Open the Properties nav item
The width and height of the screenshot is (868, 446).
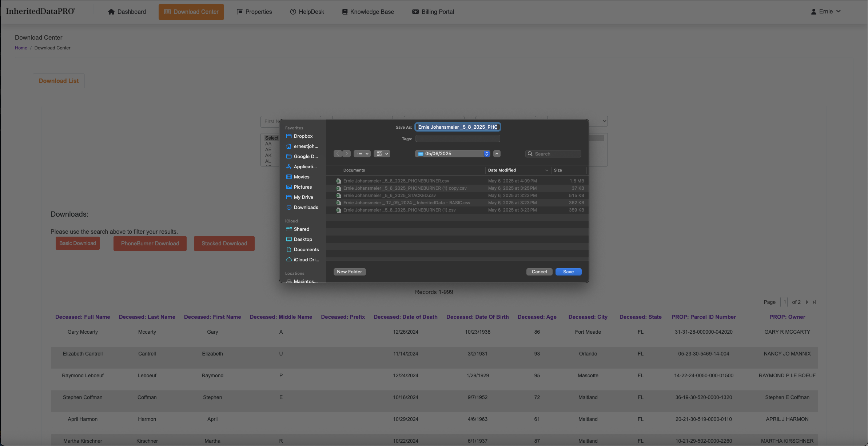[254, 12]
